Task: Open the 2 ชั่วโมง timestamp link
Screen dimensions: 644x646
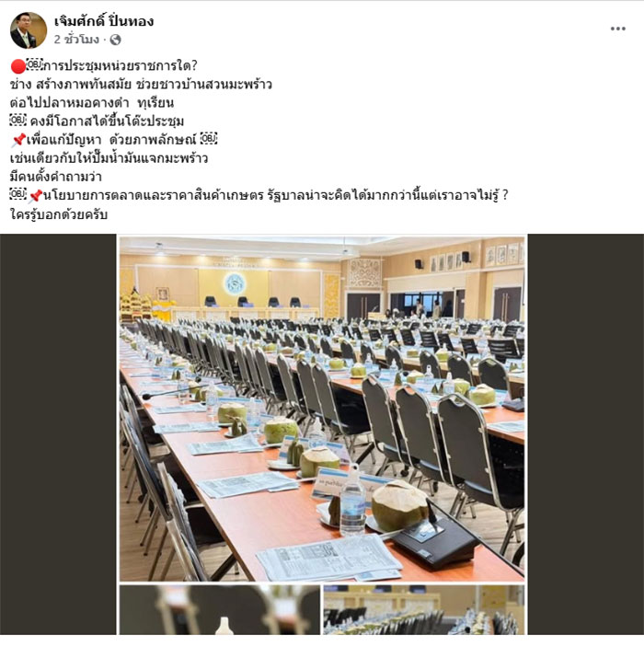Action: coord(76,40)
